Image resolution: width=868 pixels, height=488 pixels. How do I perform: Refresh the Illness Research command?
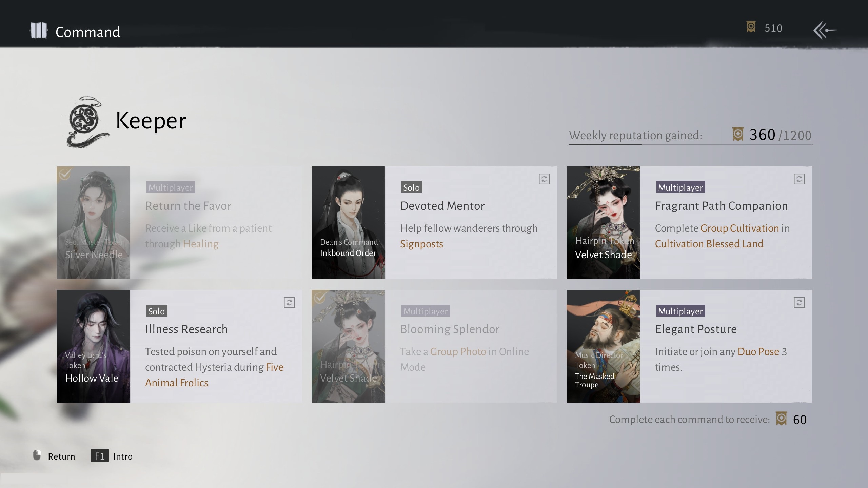(x=289, y=303)
